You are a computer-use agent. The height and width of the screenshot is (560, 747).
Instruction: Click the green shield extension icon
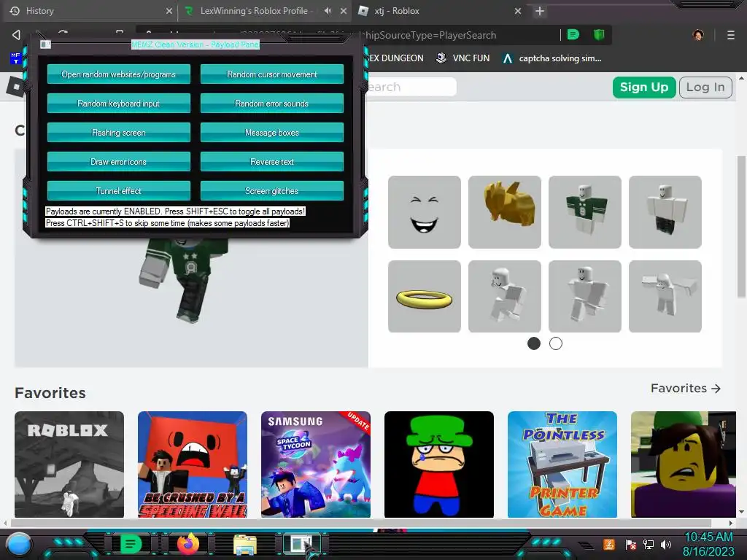pos(599,34)
